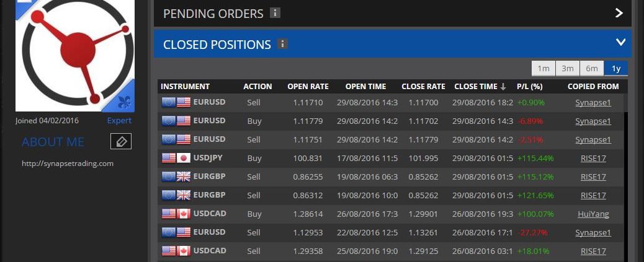The height and width of the screenshot is (262, 644).
Task: Collapse the Closed Positions section
Action: [620, 43]
